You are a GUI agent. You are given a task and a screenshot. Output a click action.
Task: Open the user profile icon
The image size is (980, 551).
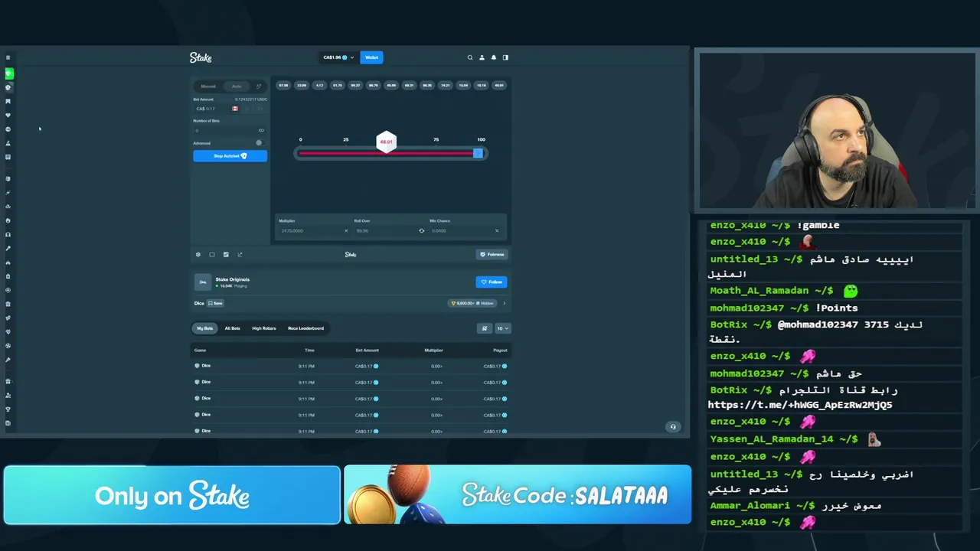(x=482, y=57)
